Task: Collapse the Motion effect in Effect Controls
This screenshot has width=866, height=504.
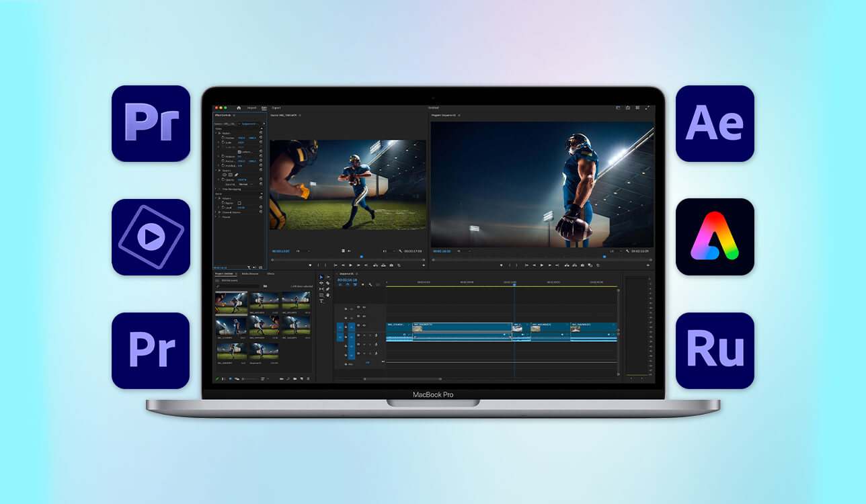Action: click(216, 133)
